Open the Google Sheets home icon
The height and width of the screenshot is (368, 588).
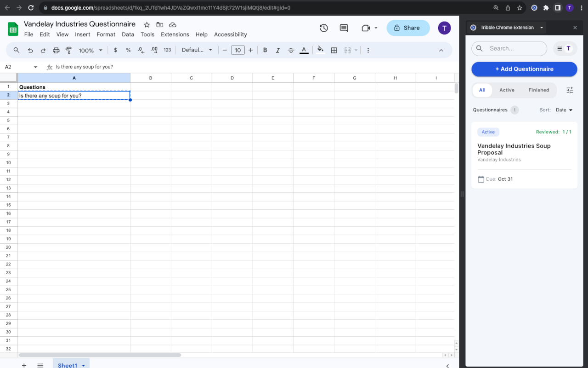click(x=13, y=29)
